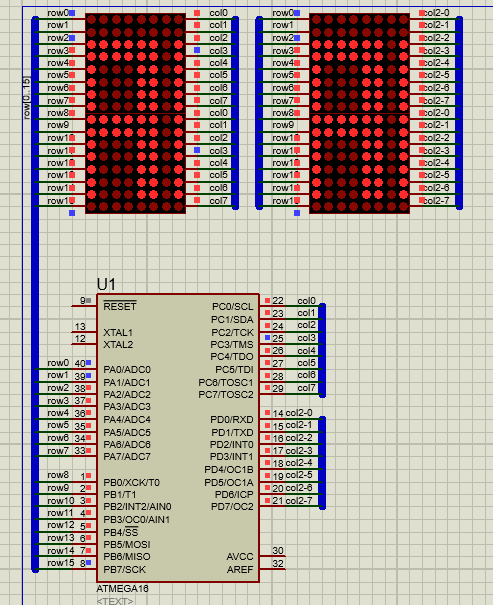Click the PA7/ADC7 pin name

point(127,456)
